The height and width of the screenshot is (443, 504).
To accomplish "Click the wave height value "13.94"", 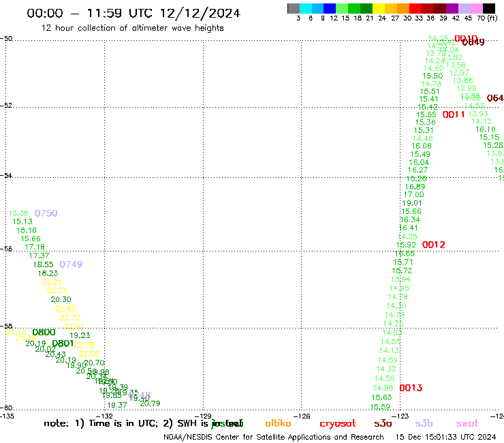I will [x=400, y=279].
